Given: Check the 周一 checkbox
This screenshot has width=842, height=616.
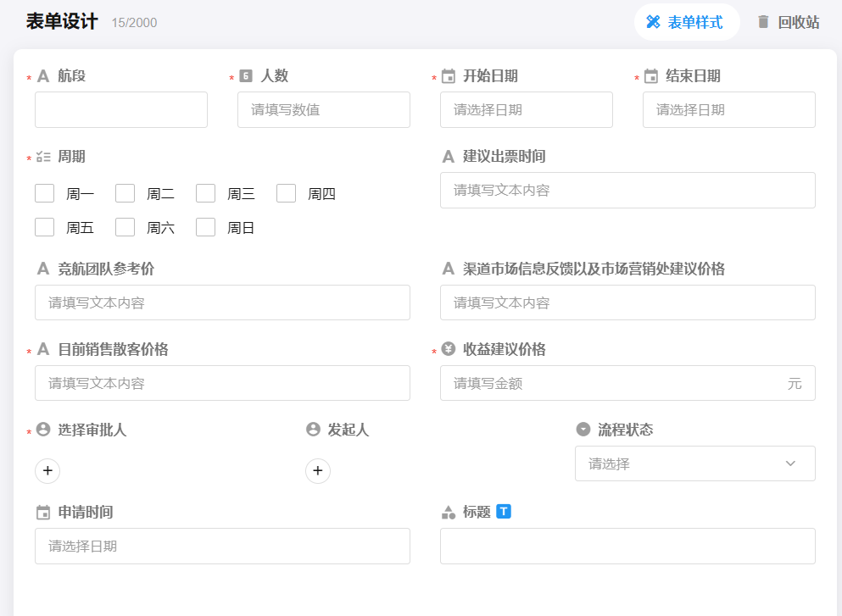Looking at the screenshot, I should tap(44, 193).
